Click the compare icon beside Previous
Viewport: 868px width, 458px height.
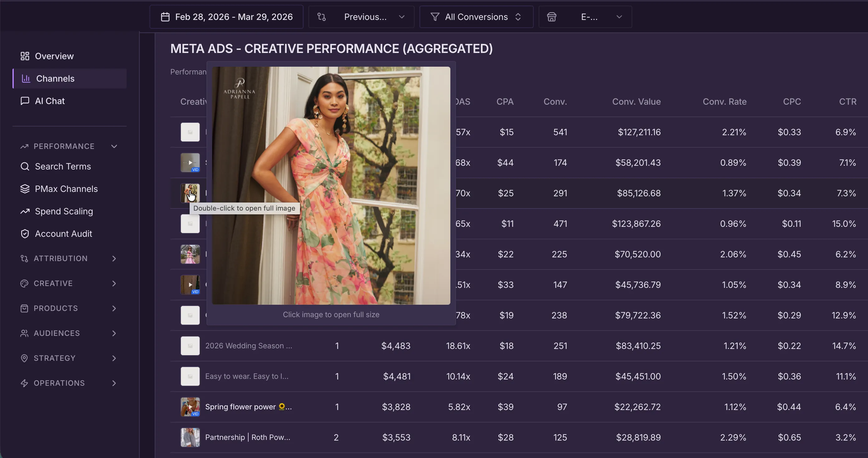coord(322,17)
